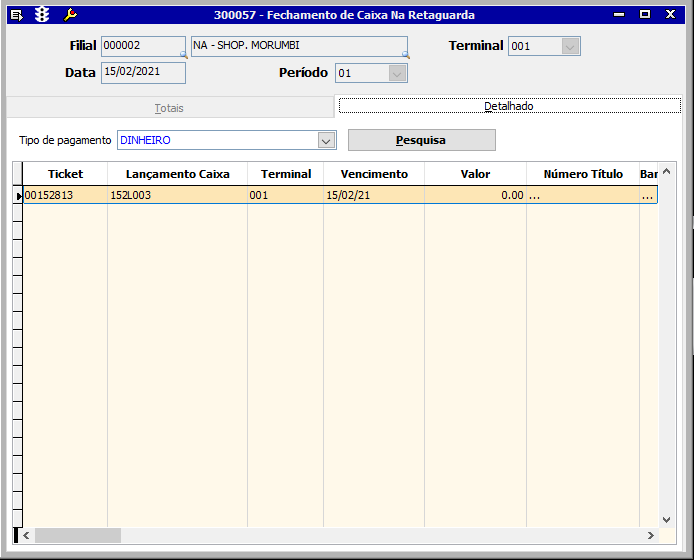Close the Fechamento de Caixa window
Viewport: 694px width, 560px height.
tap(671, 15)
